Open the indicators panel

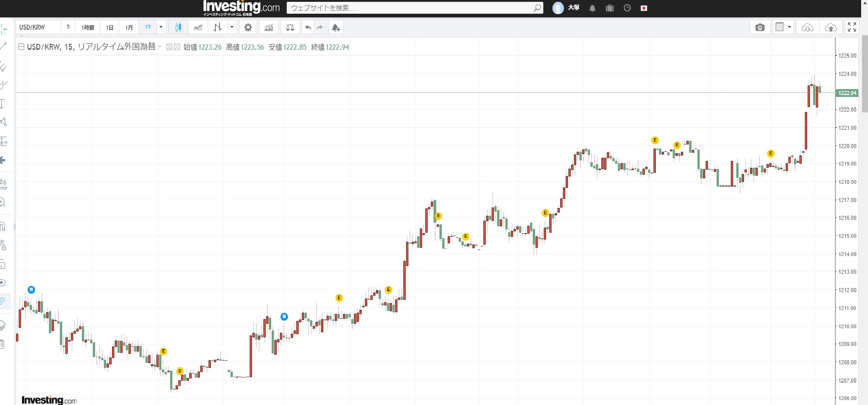268,27
